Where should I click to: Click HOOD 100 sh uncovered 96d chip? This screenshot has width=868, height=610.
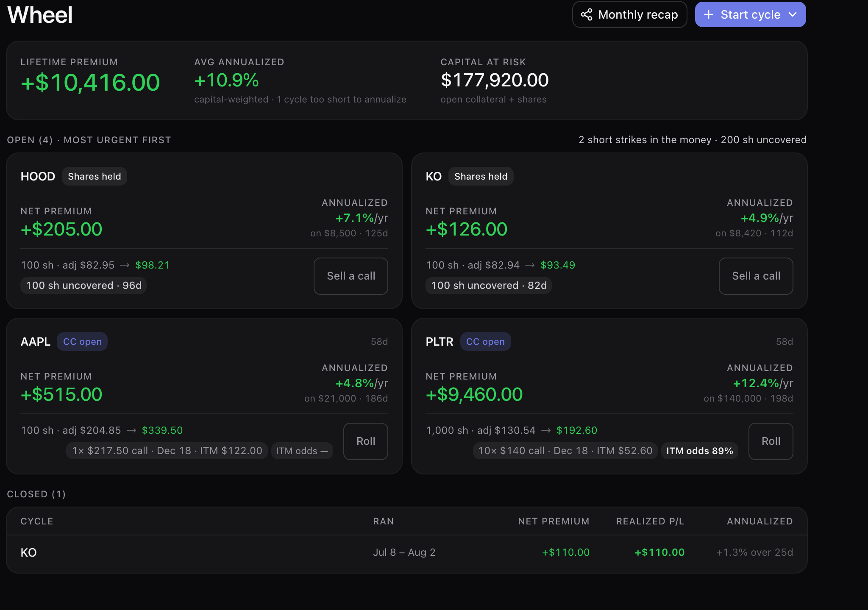pyautogui.click(x=83, y=286)
